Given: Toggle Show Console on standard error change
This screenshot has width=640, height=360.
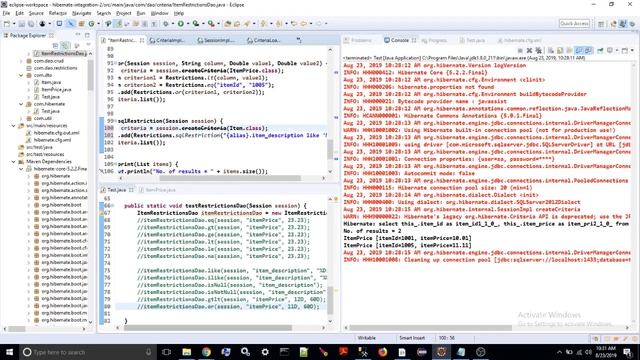Looking at the screenshot, I should [588, 51].
